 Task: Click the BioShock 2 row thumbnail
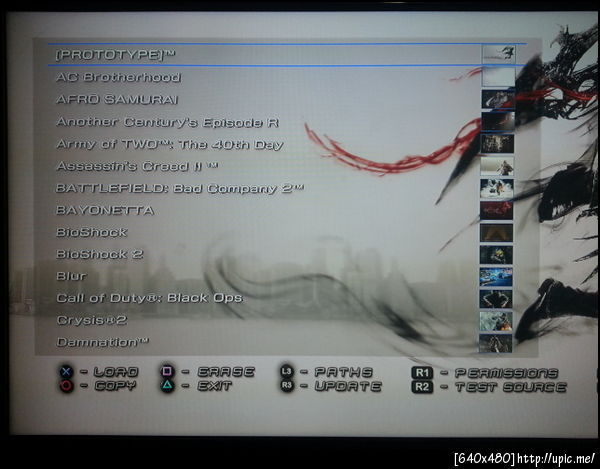pos(496,255)
